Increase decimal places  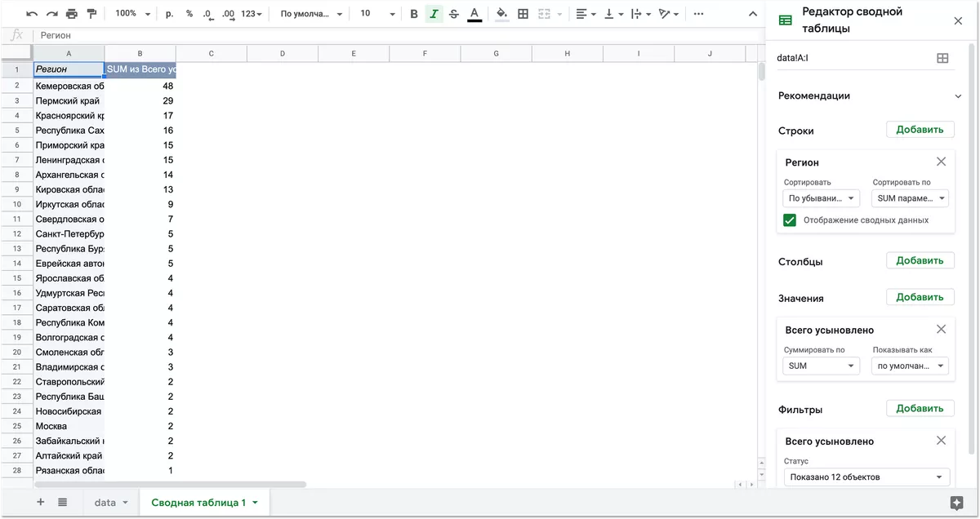tap(228, 14)
